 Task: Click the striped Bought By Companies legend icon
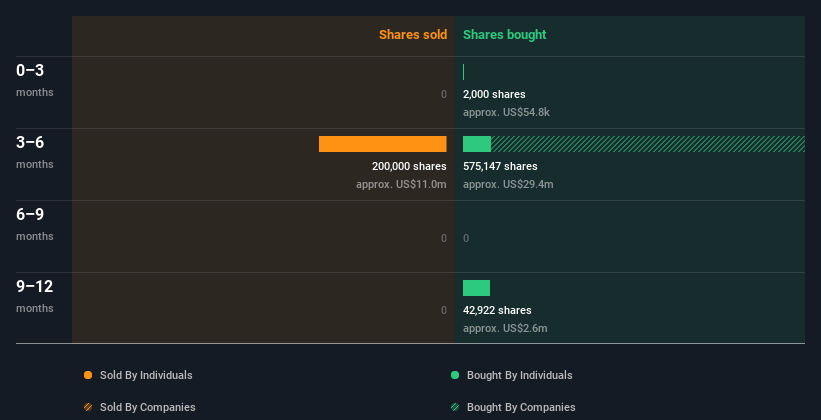click(x=455, y=407)
